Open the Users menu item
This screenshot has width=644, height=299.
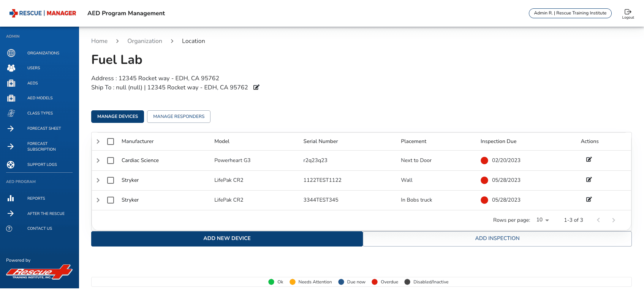coord(33,68)
